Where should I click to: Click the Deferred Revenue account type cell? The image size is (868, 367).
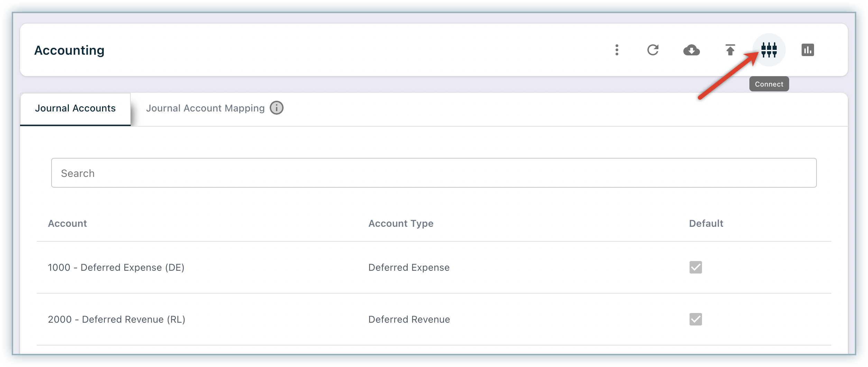[x=409, y=320]
